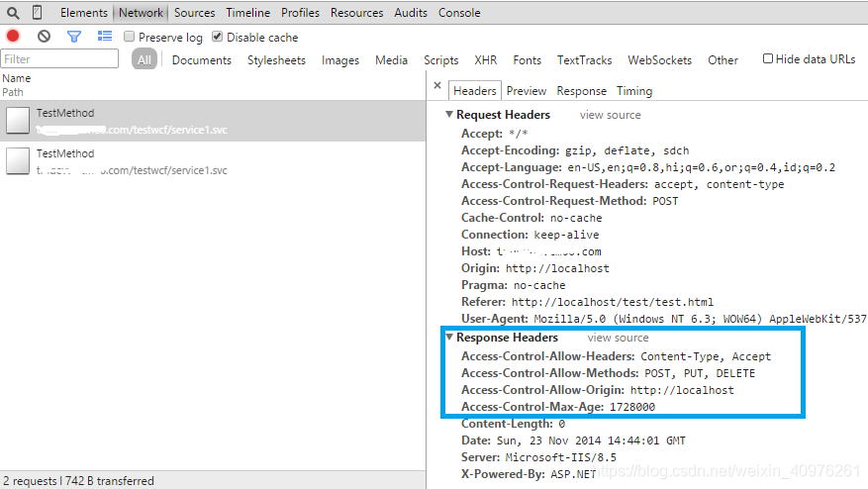
Task: Select the Network panel tab
Action: pos(141,12)
